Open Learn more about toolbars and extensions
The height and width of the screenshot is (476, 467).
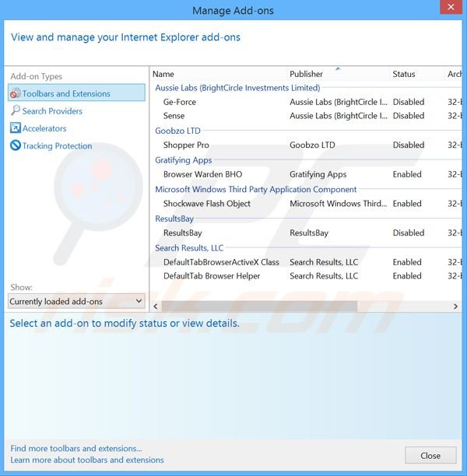click(x=87, y=460)
